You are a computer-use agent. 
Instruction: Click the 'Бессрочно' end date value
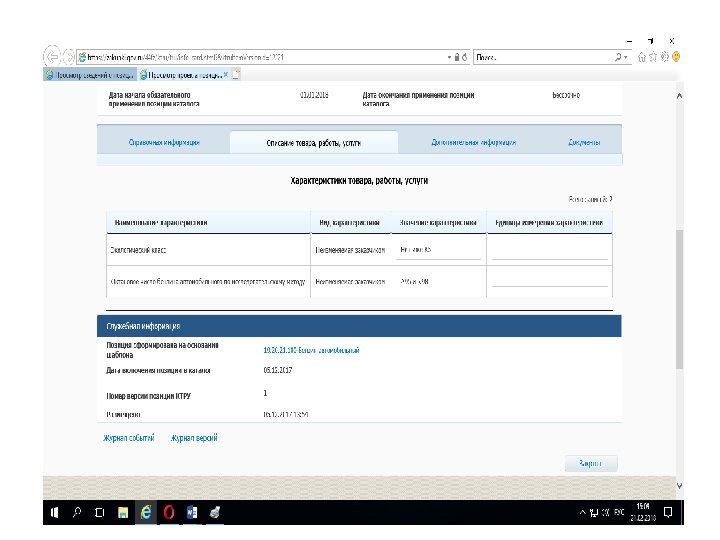tap(566, 95)
